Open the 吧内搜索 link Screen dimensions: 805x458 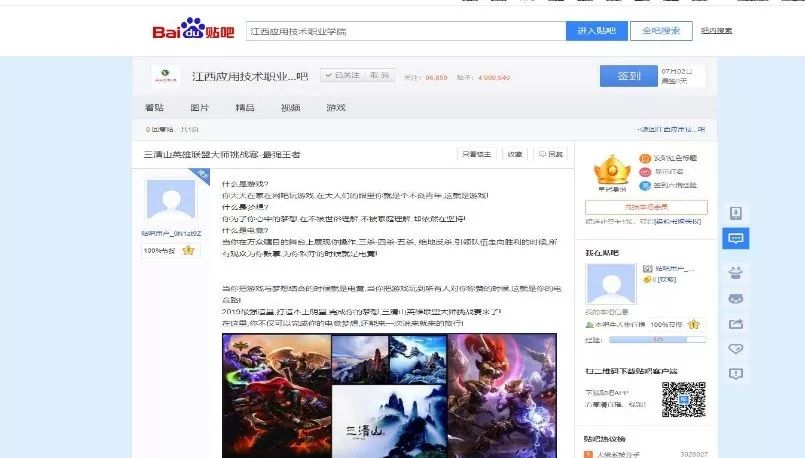pyautogui.click(x=717, y=31)
